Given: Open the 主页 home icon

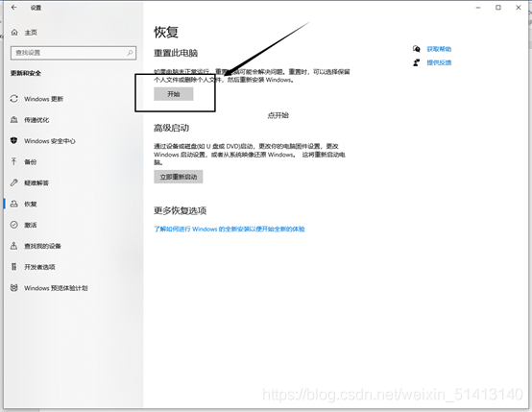Looking at the screenshot, I should click(x=14, y=33).
